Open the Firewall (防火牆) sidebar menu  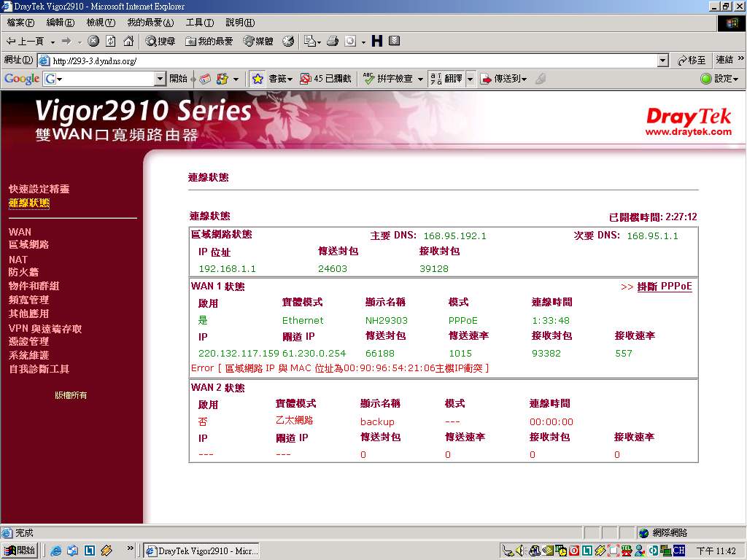23,272
